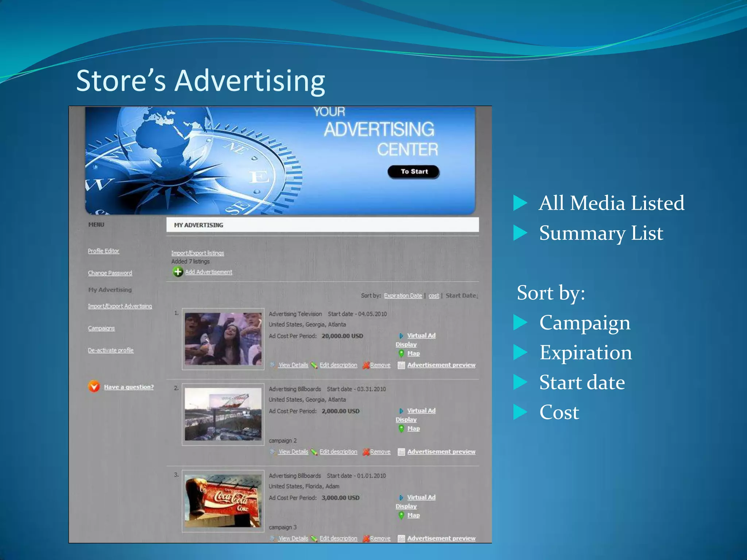Open the Coca-Cola billboard thumbnail
This screenshot has width=747, height=560.
pos(223,501)
